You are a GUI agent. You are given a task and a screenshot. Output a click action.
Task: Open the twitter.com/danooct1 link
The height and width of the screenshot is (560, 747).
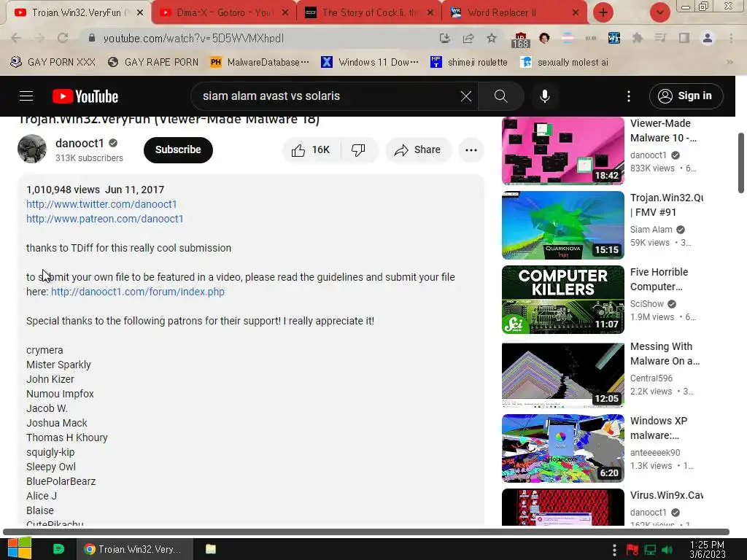[101, 204]
